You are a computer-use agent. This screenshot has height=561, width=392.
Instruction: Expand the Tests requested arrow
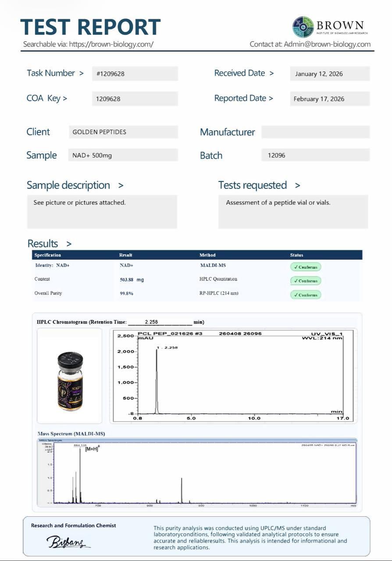(x=298, y=185)
